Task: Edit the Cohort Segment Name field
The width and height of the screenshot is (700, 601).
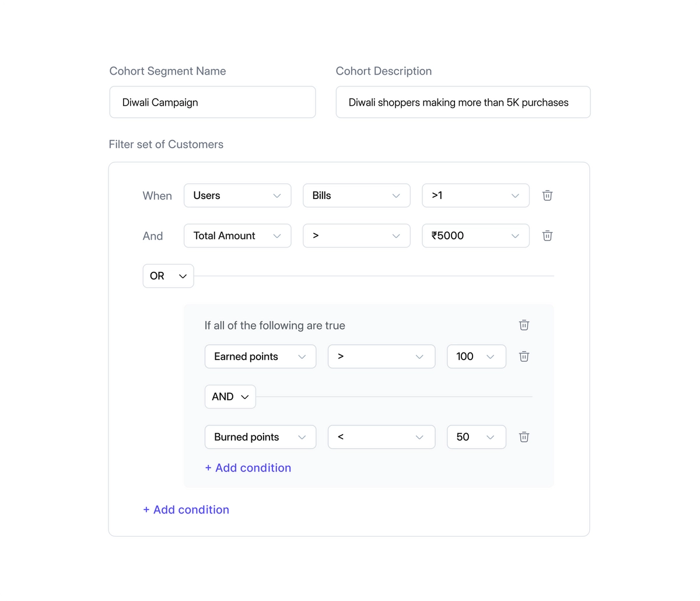Action: pos(212,102)
